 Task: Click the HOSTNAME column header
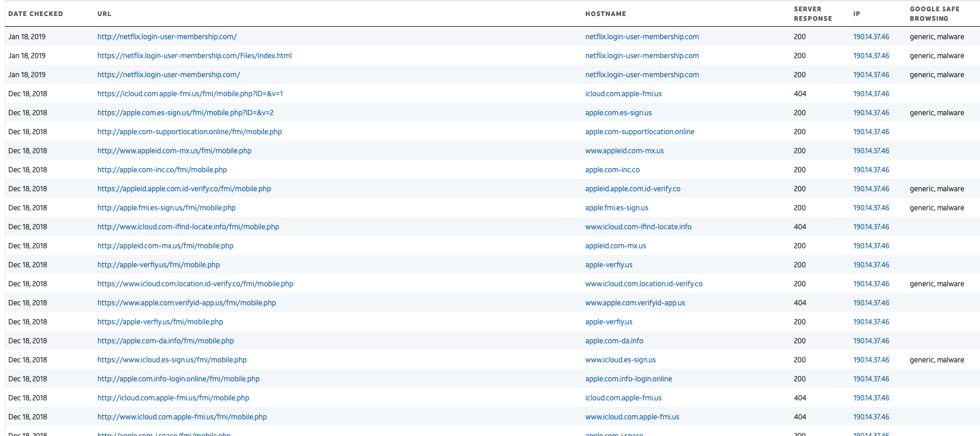point(606,14)
